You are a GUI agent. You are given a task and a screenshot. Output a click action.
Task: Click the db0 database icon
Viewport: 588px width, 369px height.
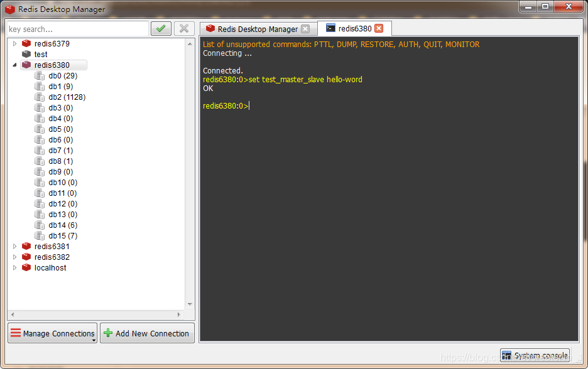coord(40,76)
